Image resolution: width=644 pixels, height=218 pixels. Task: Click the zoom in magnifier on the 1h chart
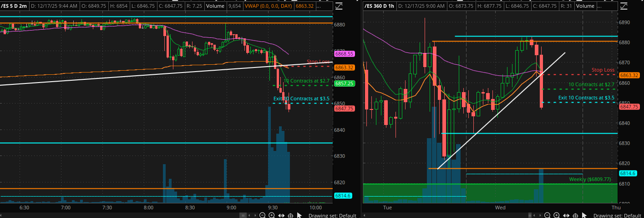557,215
